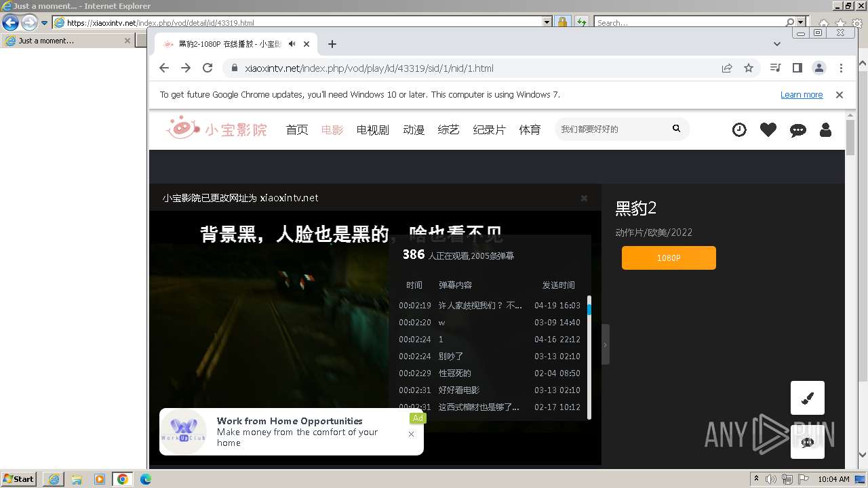The image size is (868, 488).
Task: Open the 综艺 navigation item
Action: (449, 129)
